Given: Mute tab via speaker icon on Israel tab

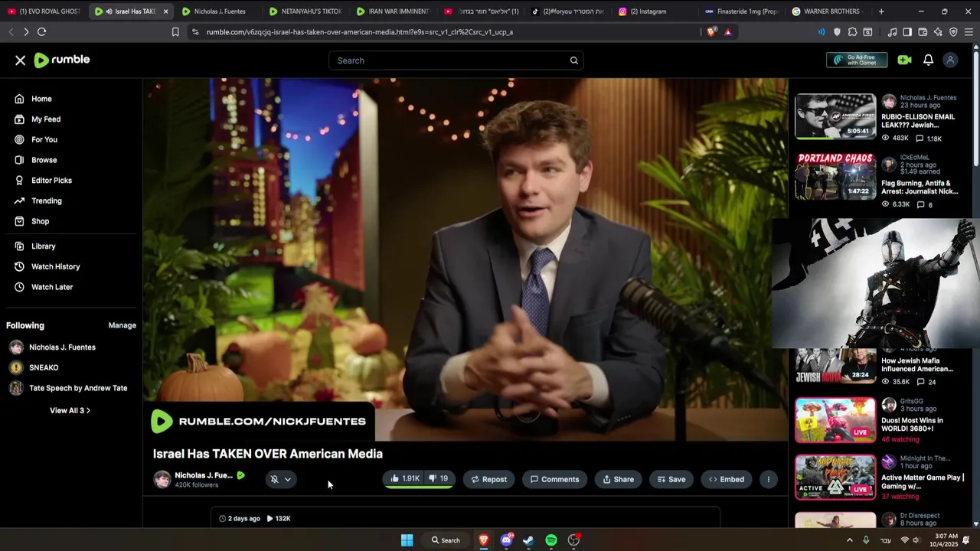Looking at the screenshot, I should 109,11.
